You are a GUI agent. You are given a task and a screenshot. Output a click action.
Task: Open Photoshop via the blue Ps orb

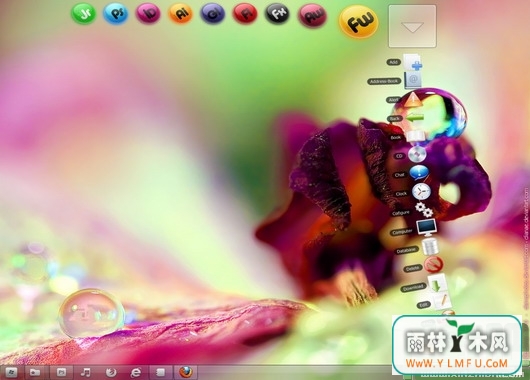point(116,14)
